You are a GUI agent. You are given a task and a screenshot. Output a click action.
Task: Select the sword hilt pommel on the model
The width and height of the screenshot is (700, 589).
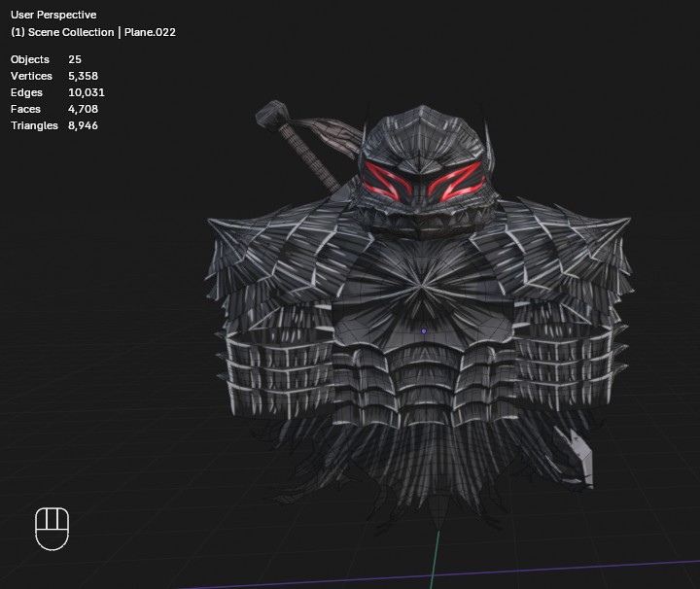[x=272, y=114]
